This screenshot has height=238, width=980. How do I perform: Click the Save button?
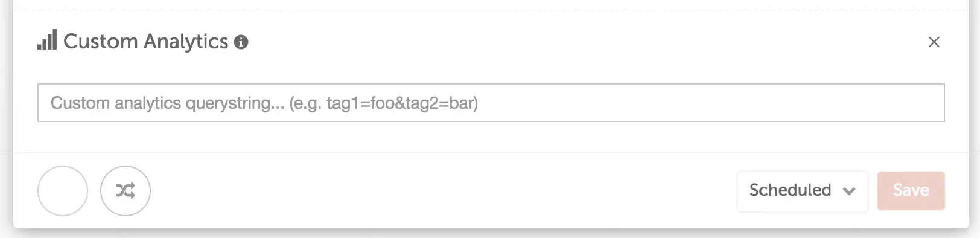911,191
